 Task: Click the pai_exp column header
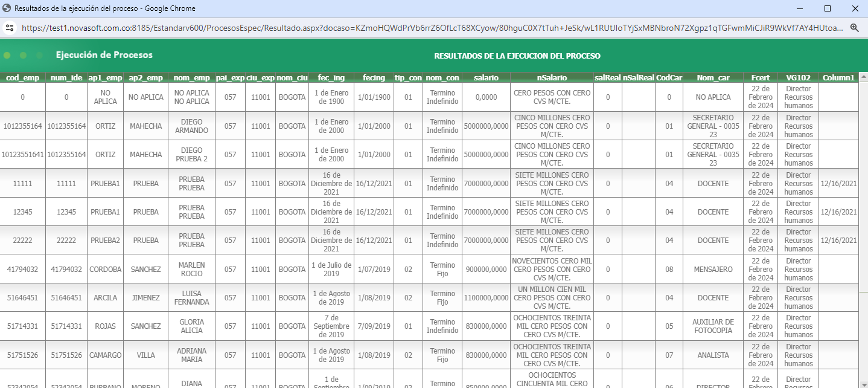[x=231, y=78]
